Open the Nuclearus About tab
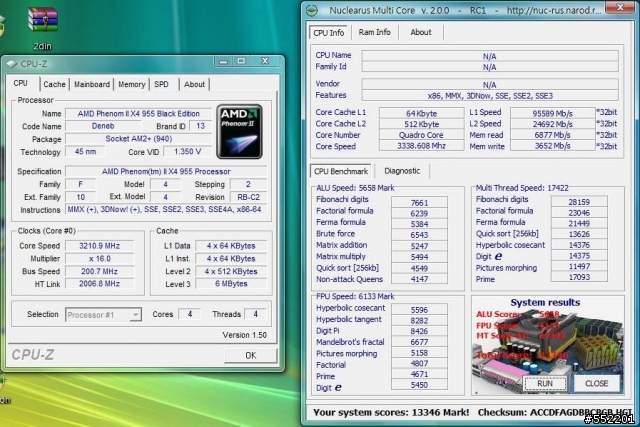 pos(421,32)
